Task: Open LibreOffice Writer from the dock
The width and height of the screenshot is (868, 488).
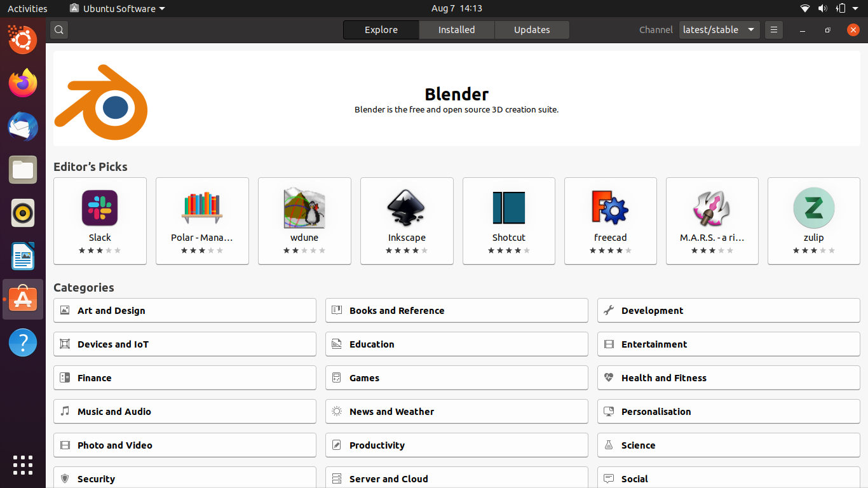Action: [23, 256]
